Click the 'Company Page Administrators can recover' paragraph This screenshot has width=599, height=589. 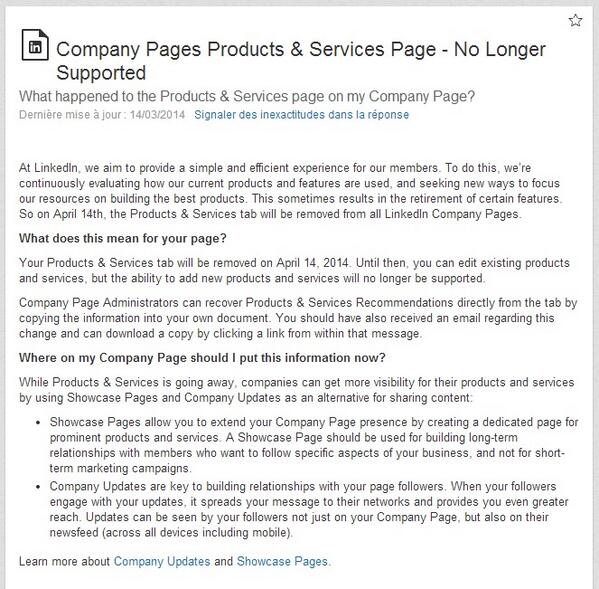point(298,318)
